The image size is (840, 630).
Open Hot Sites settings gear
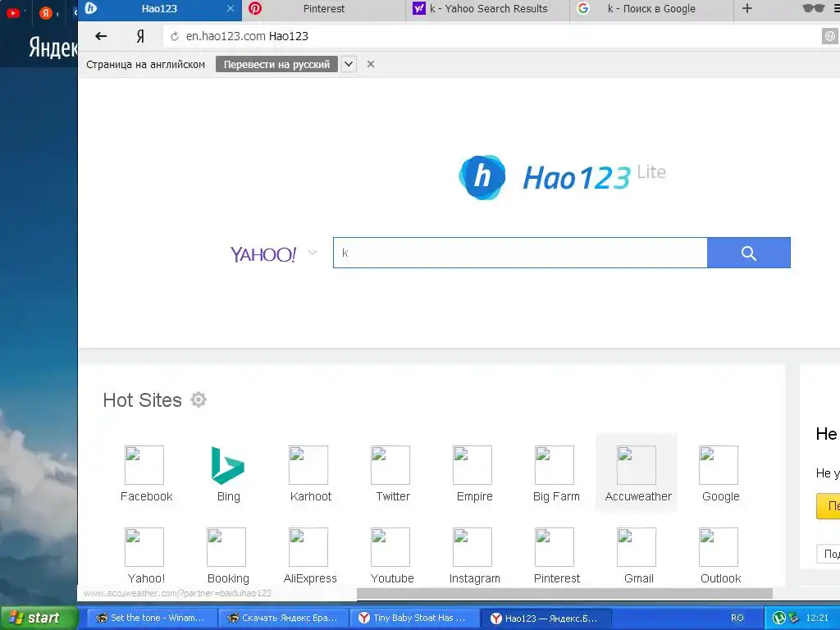point(199,399)
